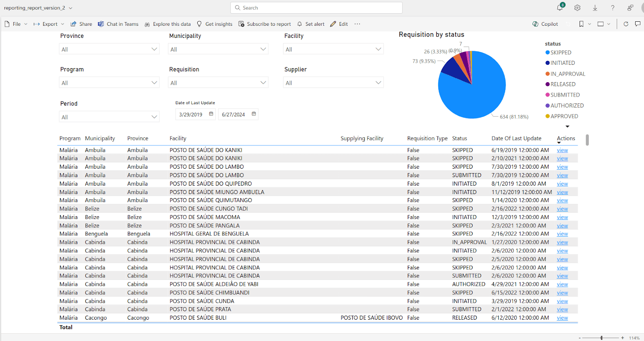Select the AUTHORIZED legend entry
Screen dimensions: 644x341
click(x=564, y=105)
